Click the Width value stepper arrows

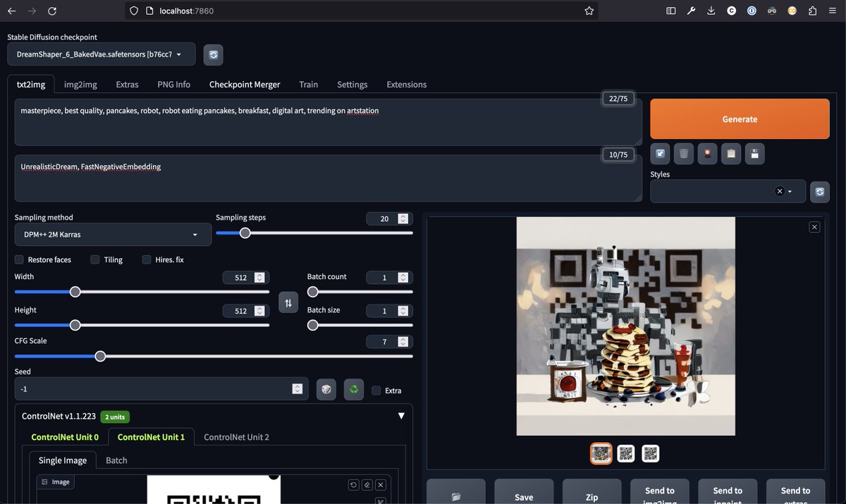[259, 278]
